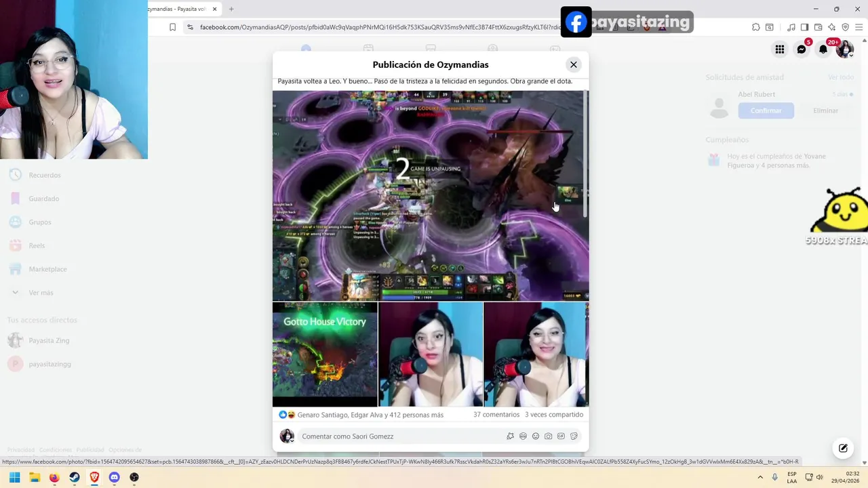This screenshot has width=868, height=488.
Task: Insert a GIF into the comment
Action: (561, 436)
